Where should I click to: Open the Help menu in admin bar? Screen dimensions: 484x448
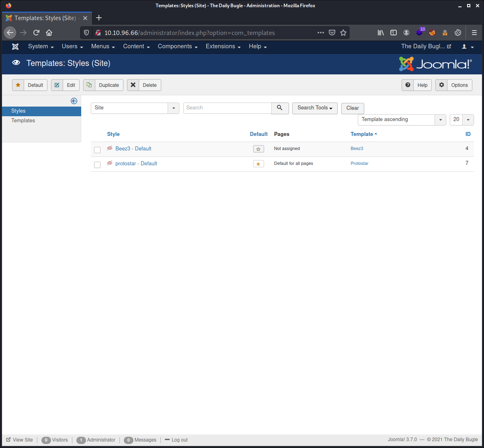coord(258,47)
